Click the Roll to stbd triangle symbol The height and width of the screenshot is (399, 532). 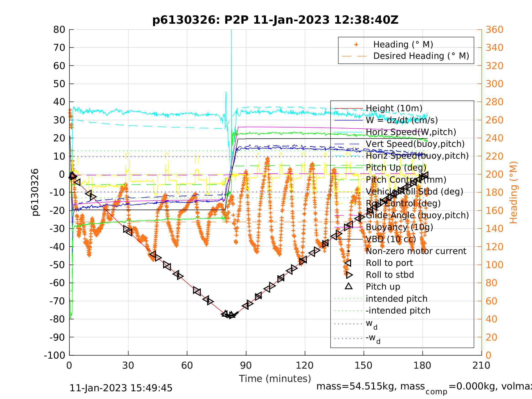(x=349, y=275)
